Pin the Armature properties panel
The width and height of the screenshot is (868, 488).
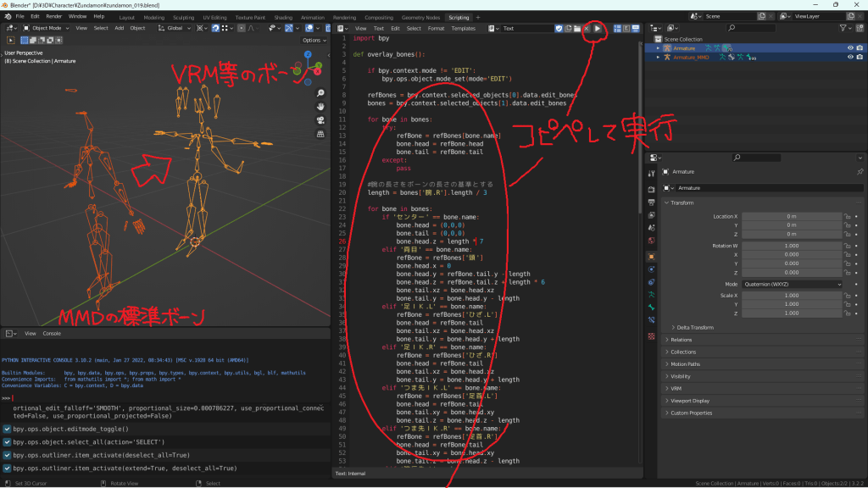(860, 172)
